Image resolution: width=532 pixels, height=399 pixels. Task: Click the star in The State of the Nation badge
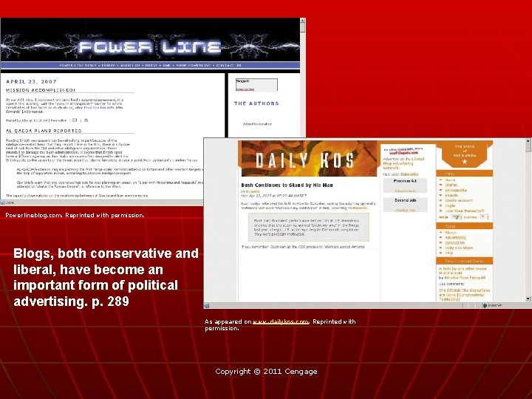tap(465, 162)
